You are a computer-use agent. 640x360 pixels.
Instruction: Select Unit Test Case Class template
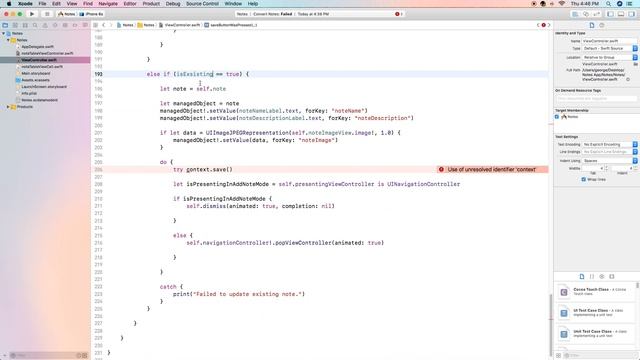tap(596, 333)
